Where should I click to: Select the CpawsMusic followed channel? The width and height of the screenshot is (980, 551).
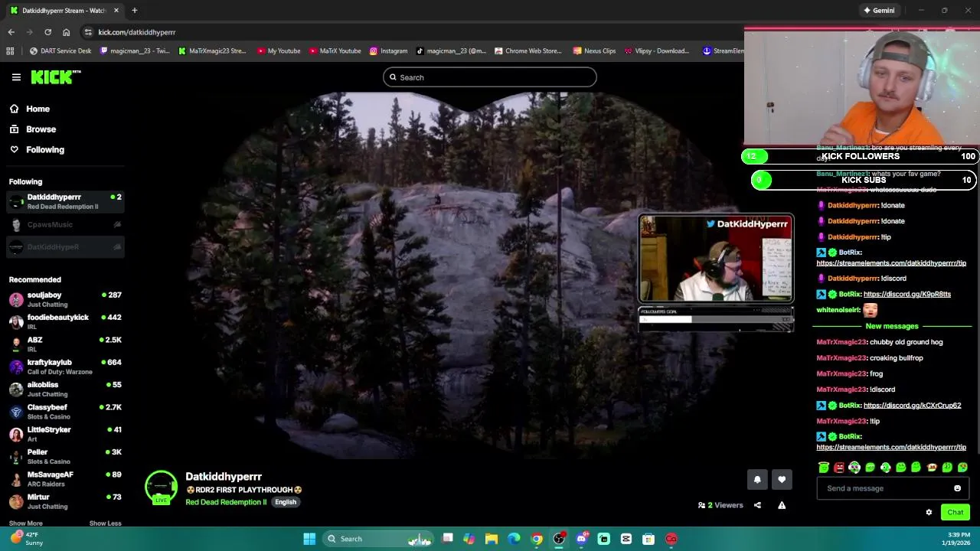[65, 224]
